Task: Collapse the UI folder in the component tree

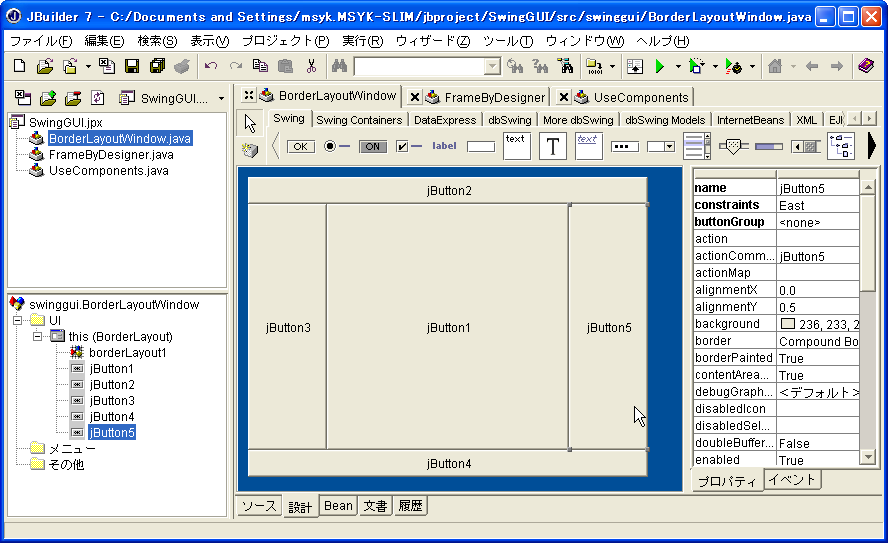Action: (x=17, y=321)
